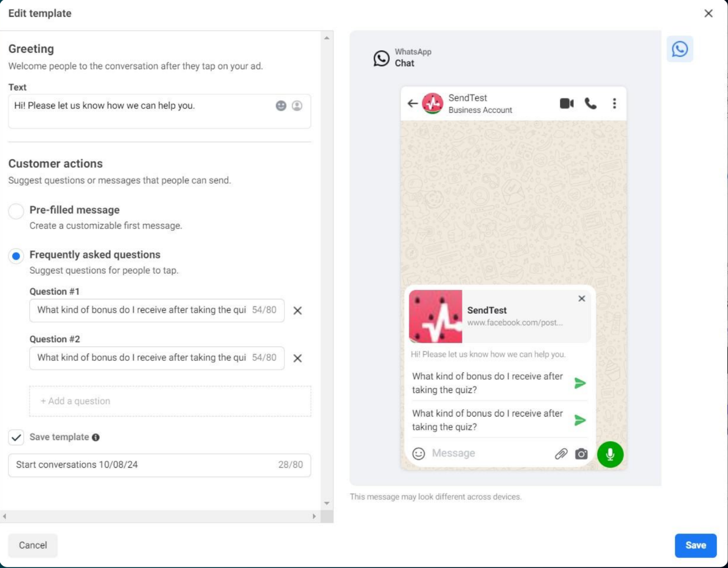Click the first 'What kind of bonus' preview question text
The width and height of the screenshot is (728, 568).
pos(487,383)
